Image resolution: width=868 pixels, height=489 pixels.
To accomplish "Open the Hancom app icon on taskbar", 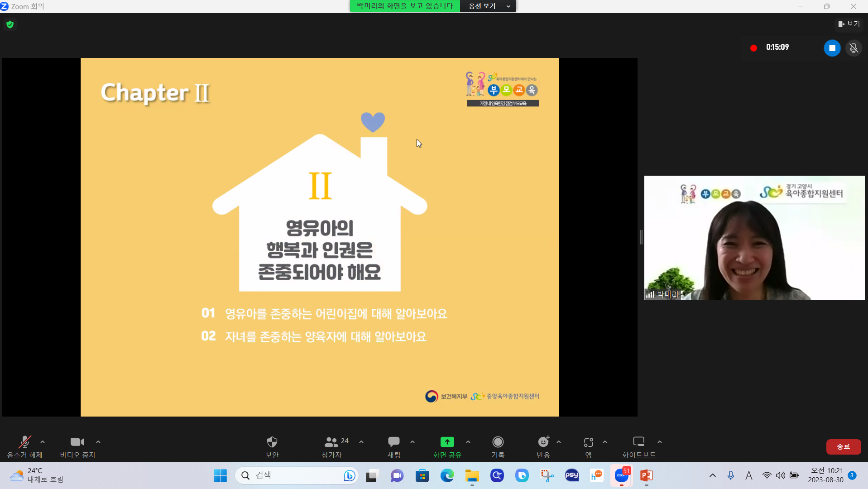I will (x=597, y=475).
